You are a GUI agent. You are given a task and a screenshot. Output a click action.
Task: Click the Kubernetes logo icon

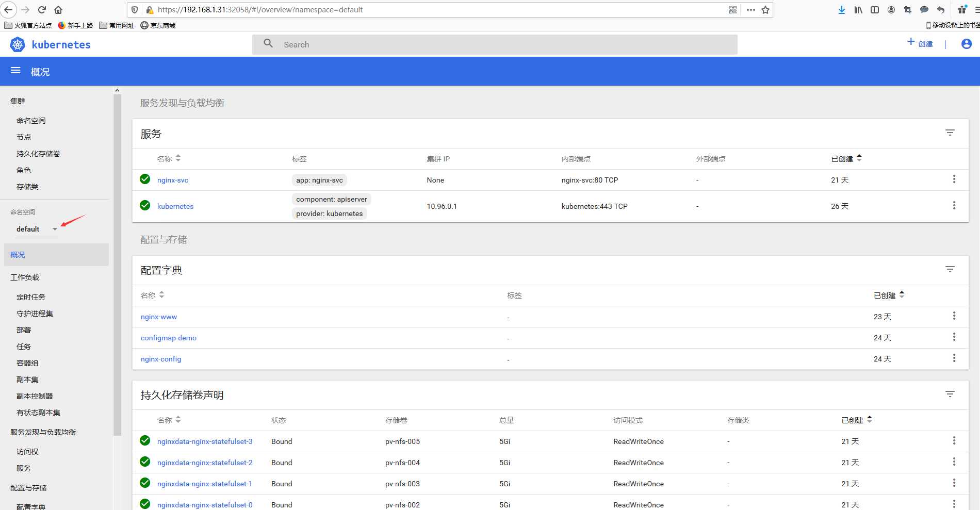coord(18,45)
